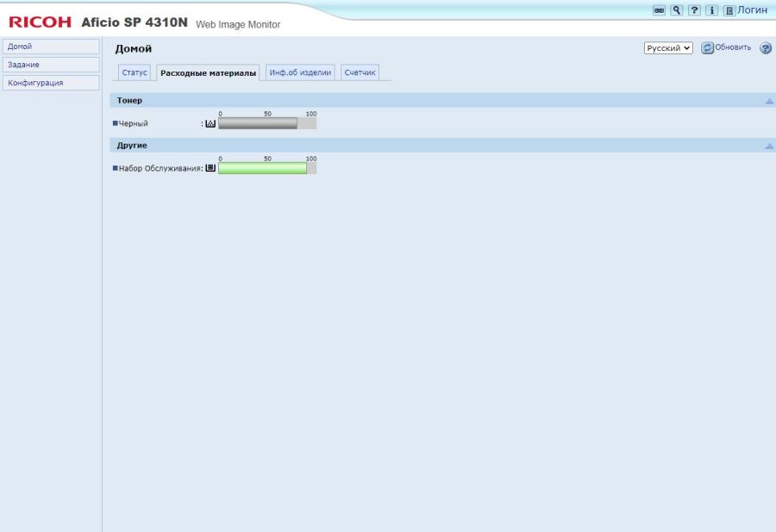Viewport: 776px width, 532px height.
Task: Collapse the Другие section triangle
Action: point(769,146)
